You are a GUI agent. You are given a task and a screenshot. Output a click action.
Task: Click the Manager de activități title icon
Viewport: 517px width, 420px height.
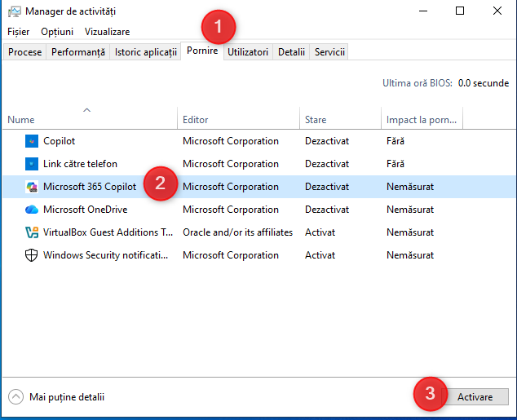pos(15,11)
